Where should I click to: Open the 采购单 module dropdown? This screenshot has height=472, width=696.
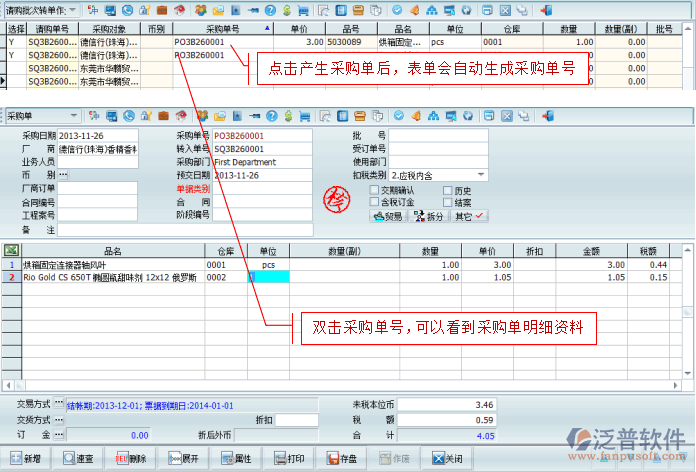click(74, 115)
